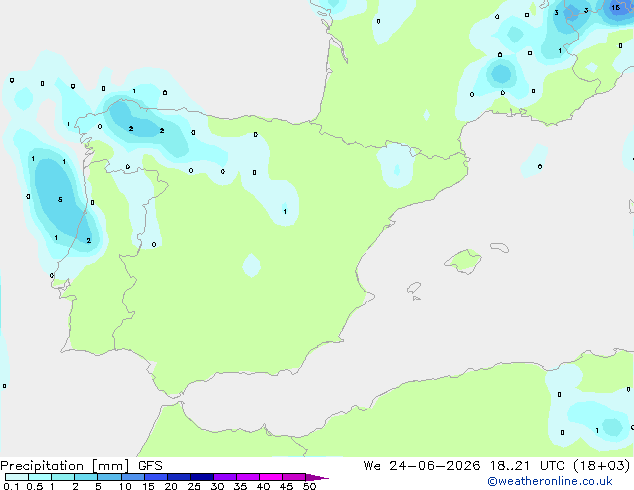Click the legend label '50'
Image resolution: width=634 pixels, height=490 pixels.
pyautogui.click(x=309, y=486)
